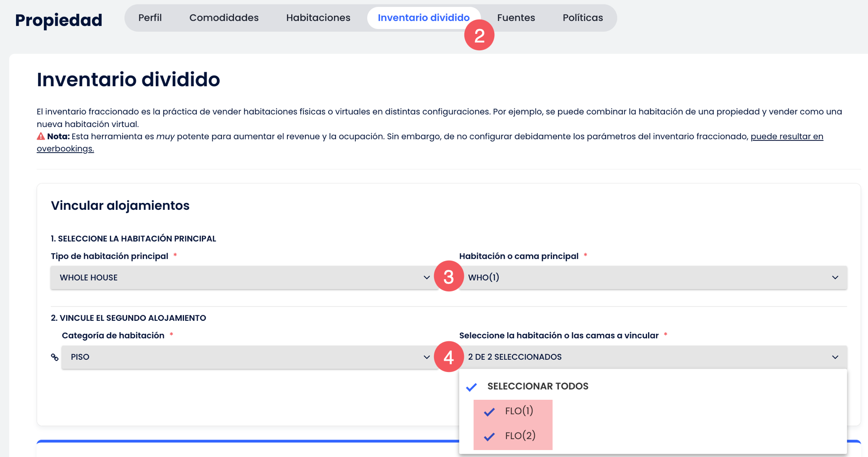Go to the Habitaciones tab
Screen dimensions: 868x457
tap(318, 18)
